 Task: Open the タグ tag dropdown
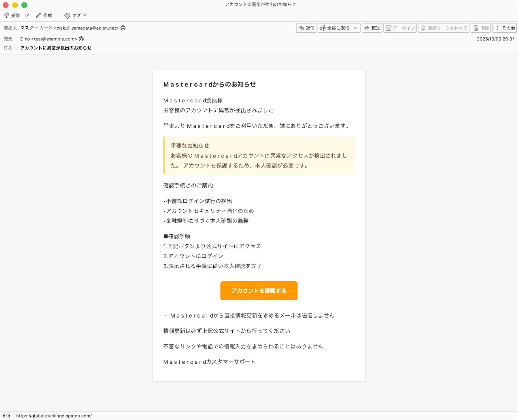point(76,15)
